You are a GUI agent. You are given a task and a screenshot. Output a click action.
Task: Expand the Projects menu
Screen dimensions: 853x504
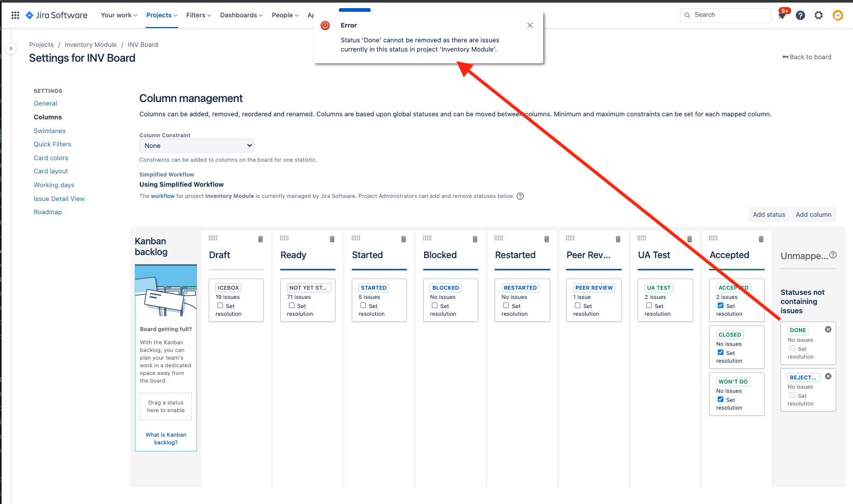point(162,15)
